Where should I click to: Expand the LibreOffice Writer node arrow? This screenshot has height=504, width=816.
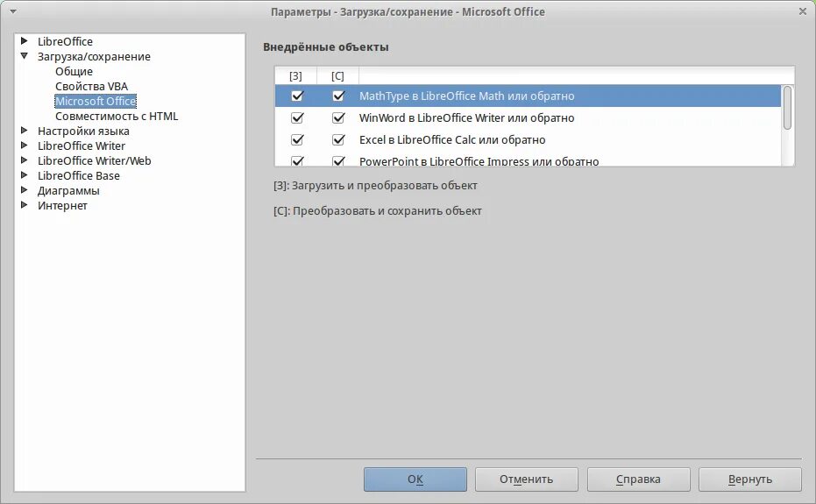click(x=24, y=146)
